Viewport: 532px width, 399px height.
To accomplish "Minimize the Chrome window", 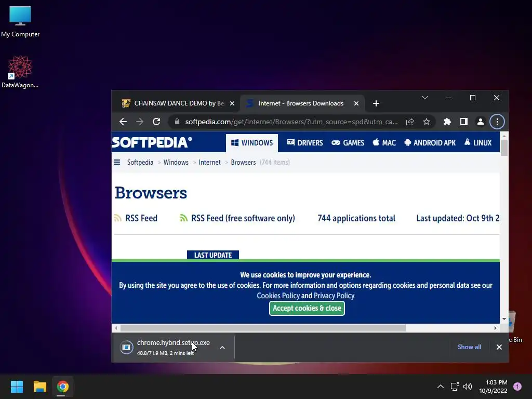I will coord(448,98).
